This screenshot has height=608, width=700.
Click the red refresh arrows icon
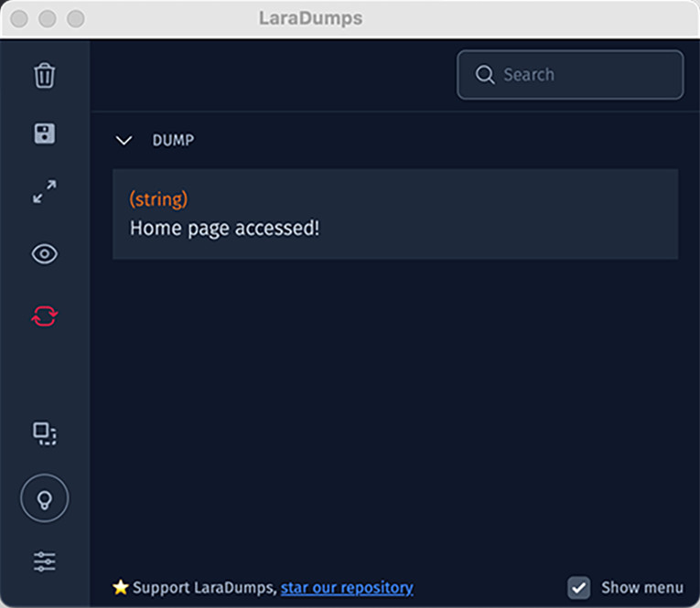[45, 315]
